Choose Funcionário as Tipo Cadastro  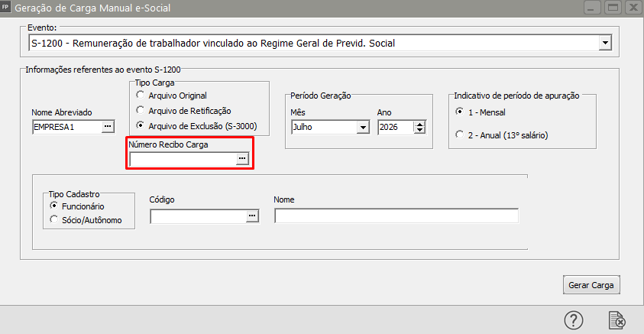(53, 206)
